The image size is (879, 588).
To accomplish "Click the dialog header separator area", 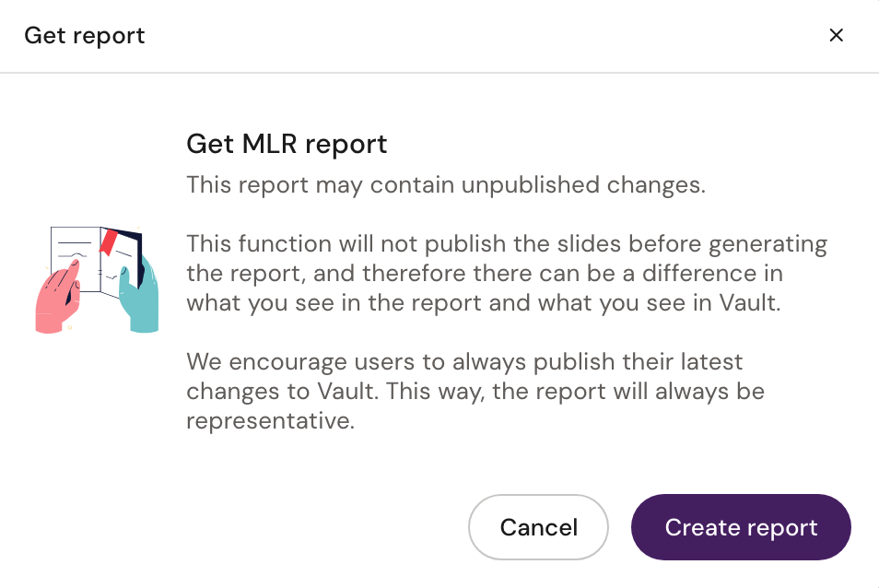I will 439,71.
